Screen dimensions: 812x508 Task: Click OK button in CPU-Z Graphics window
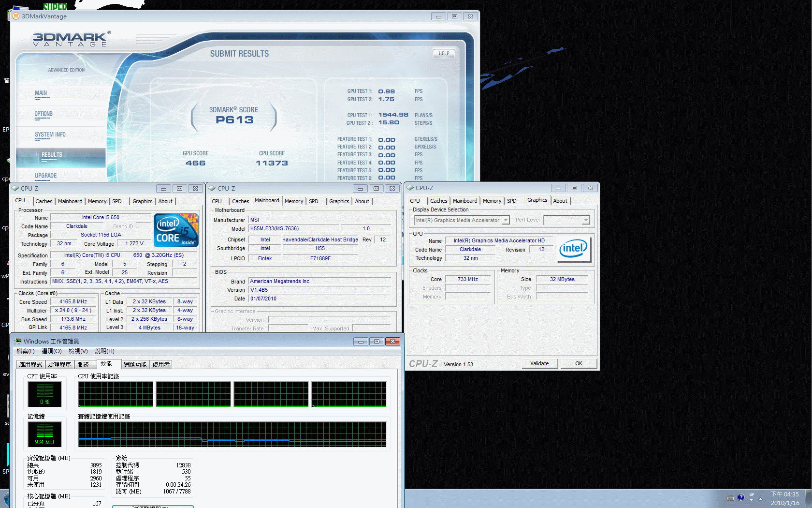tap(579, 363)
